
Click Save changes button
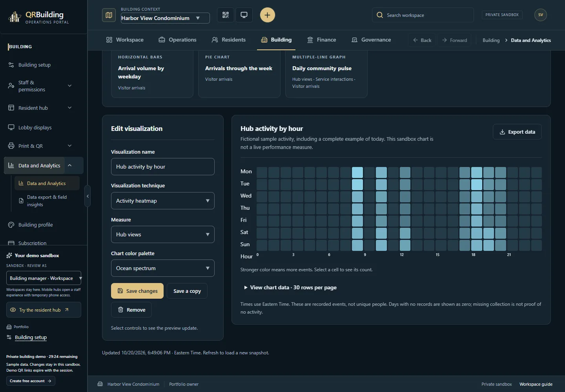coord(137,291)
